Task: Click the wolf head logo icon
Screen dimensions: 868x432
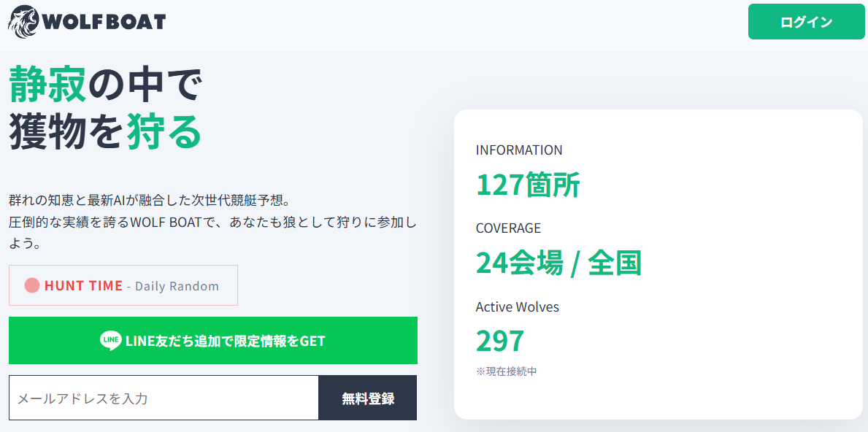Action: [23, 20]
